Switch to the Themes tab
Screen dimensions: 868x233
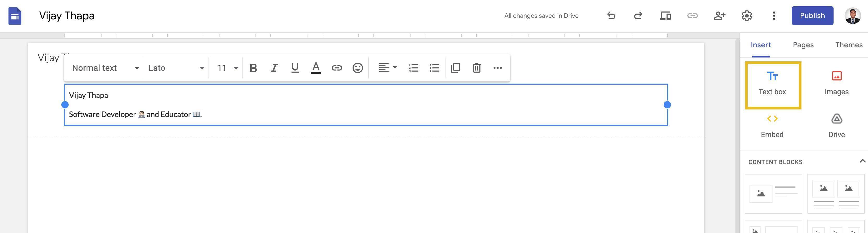(849, 45)
